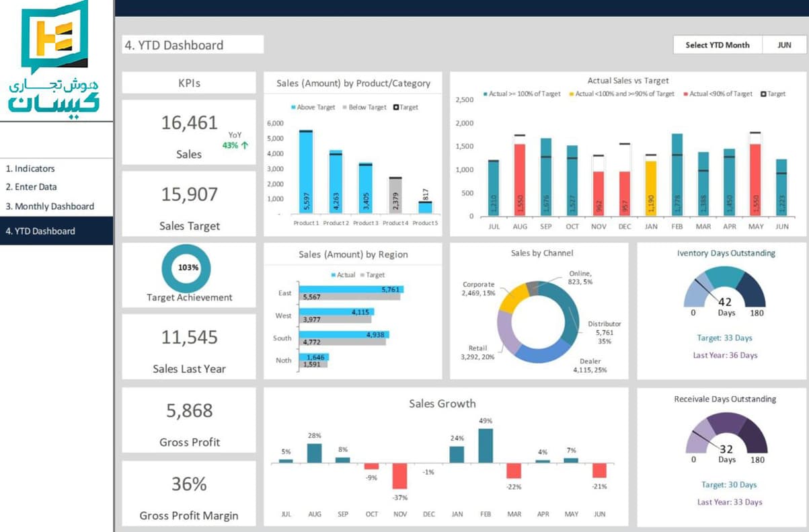Click the Target Achievement 103% donut
The image size is (809, 532).
186,268
